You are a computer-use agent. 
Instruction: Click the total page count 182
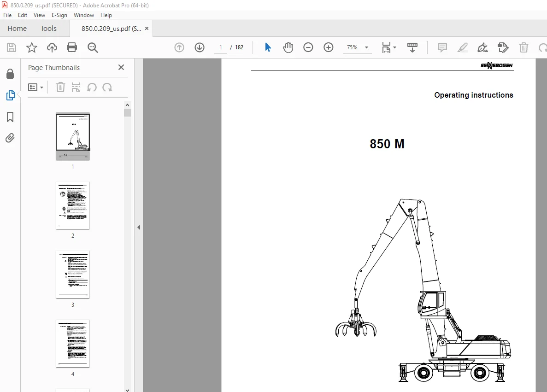tap(239, 47)
